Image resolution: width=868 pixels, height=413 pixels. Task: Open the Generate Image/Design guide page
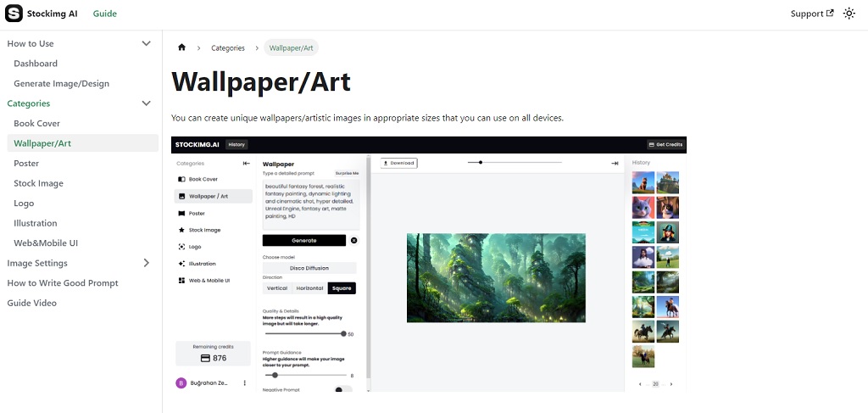(61, 84)
